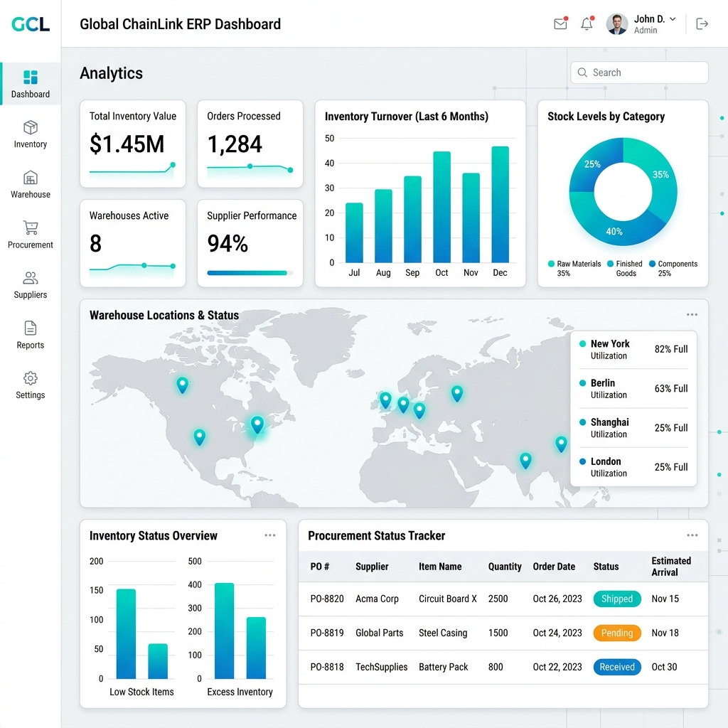Screen dimensions: 728x728
Task: Click John D. profile avatar
Action: click(617, 24)
